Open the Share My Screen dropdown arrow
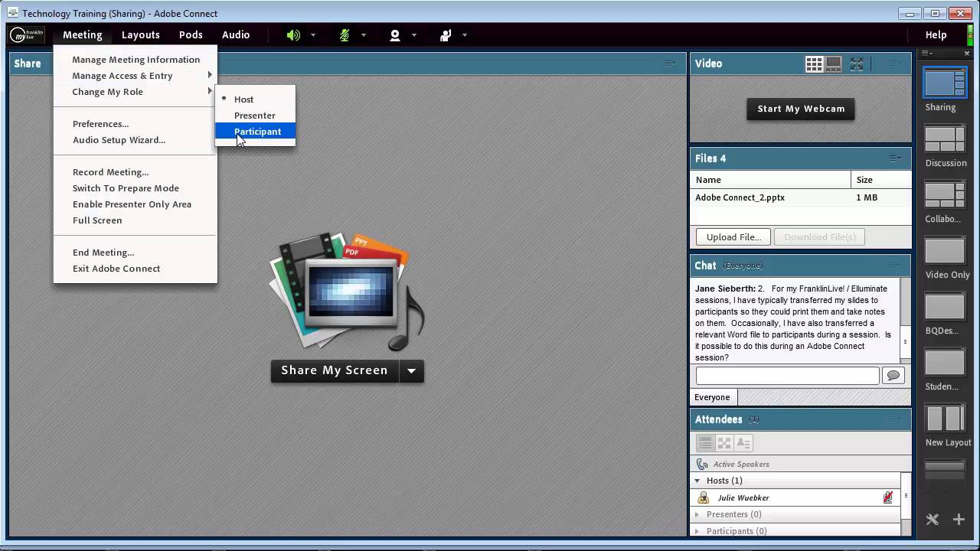Screen dimensions: 980x551 click(x=411, y=371)
